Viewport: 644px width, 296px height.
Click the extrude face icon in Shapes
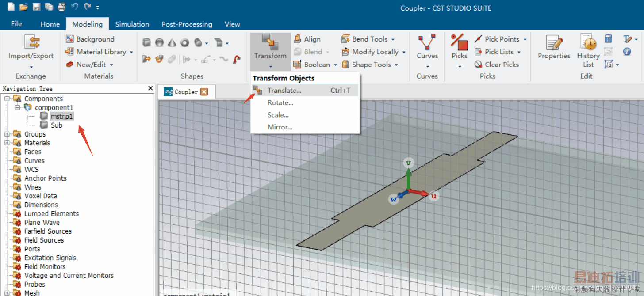coord(147,59)
